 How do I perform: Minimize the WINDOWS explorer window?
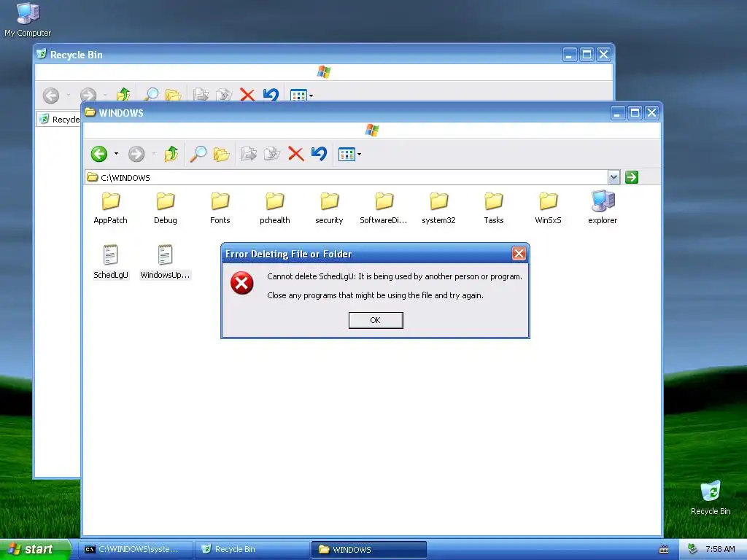coord(617,113)
